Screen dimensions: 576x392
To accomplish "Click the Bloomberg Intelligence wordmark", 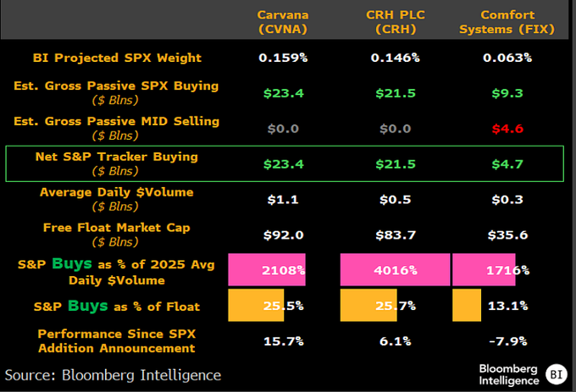I will click(509, 373).
